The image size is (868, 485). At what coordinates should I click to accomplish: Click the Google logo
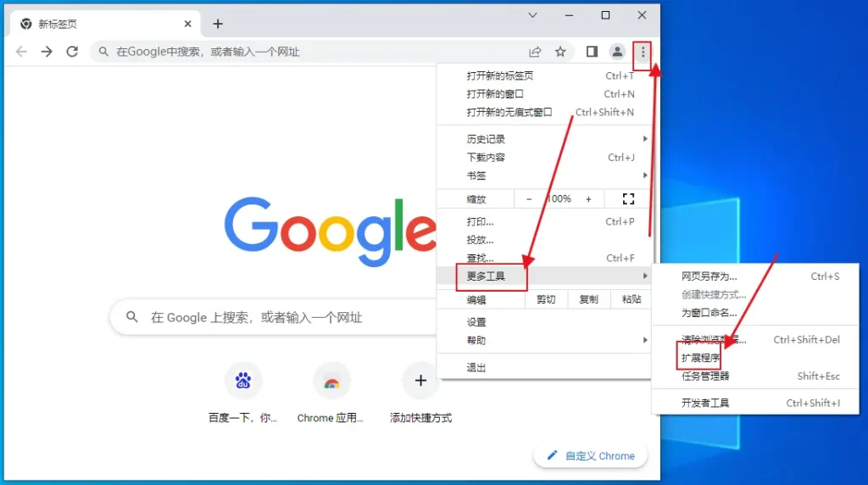coord(331,231)
